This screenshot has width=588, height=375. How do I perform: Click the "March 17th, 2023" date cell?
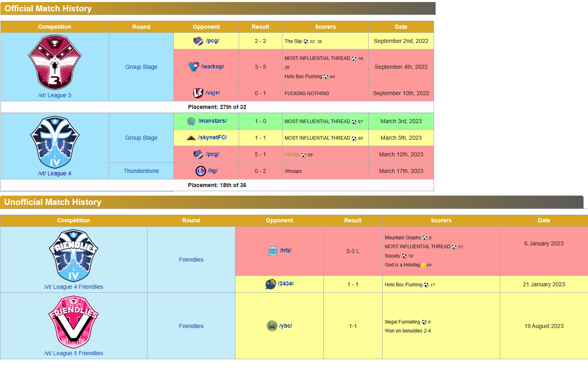point(401,171)
